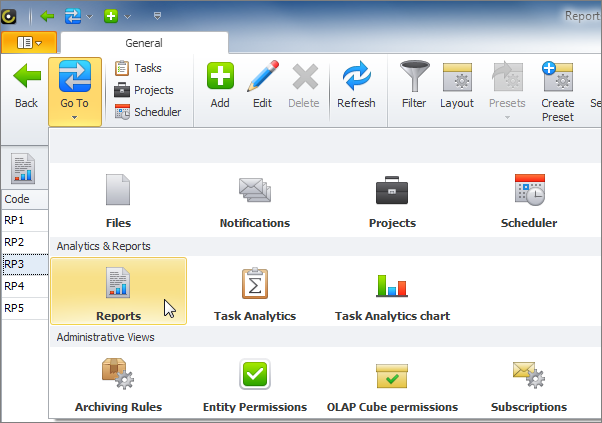The image size is (602, 423).
Task: Open the Layout settings
Action: (x=457, y=85)
